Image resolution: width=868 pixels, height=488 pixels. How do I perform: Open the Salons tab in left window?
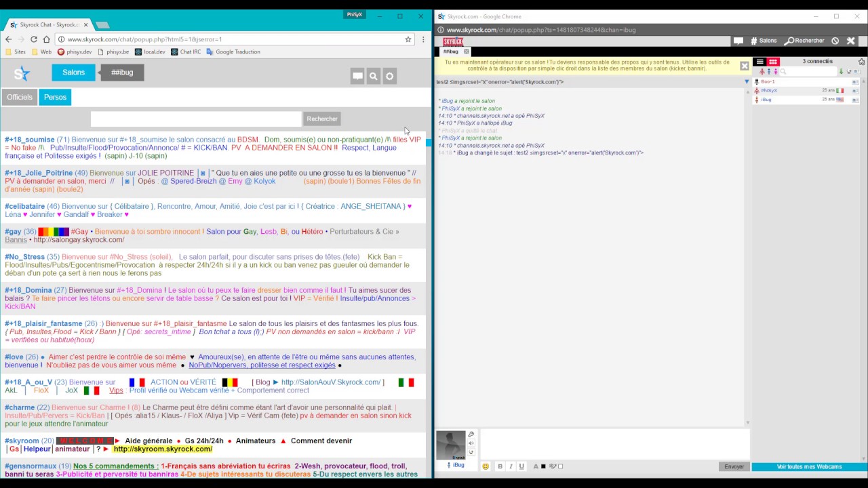click(73, 73)
